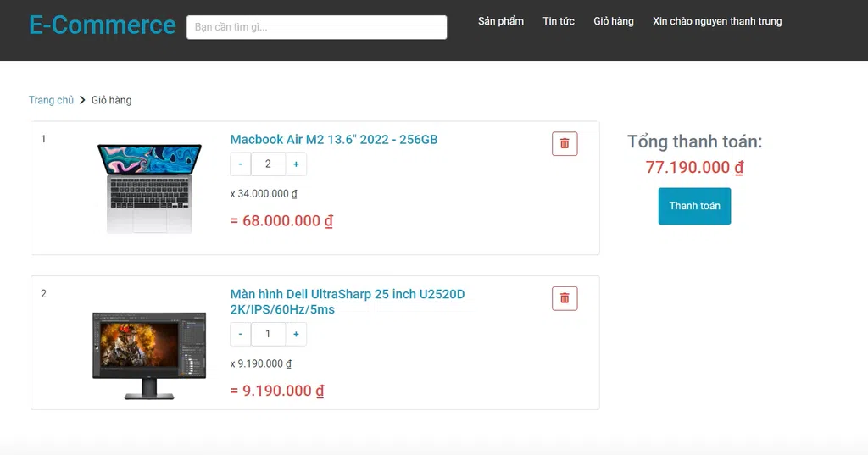
Task: Select the subtotal = 9.190.000 ₫
Action: pos(277,391)
